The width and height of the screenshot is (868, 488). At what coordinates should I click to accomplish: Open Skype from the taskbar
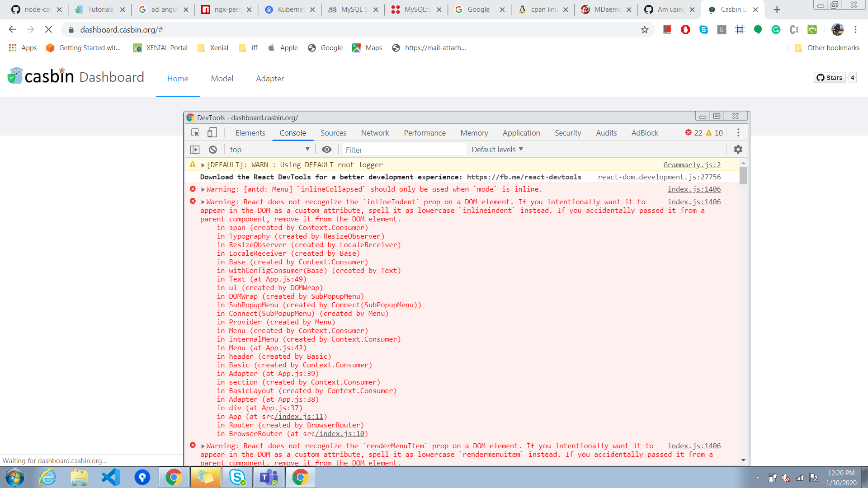tap(237, 477)
